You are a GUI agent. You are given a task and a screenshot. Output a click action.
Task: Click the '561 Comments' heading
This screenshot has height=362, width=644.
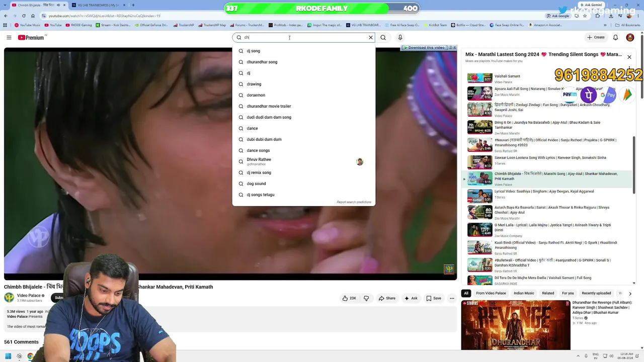coord(21,342)
